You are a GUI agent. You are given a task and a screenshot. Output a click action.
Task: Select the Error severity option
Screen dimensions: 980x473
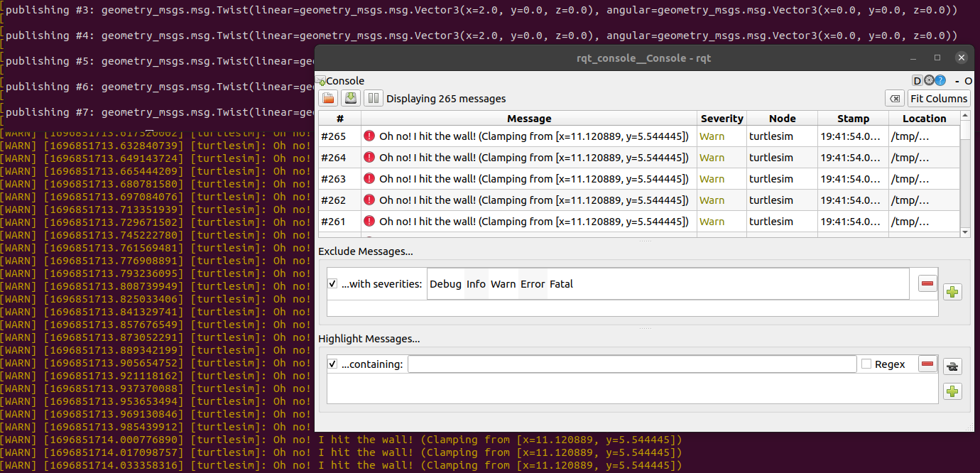click(533, 284)
